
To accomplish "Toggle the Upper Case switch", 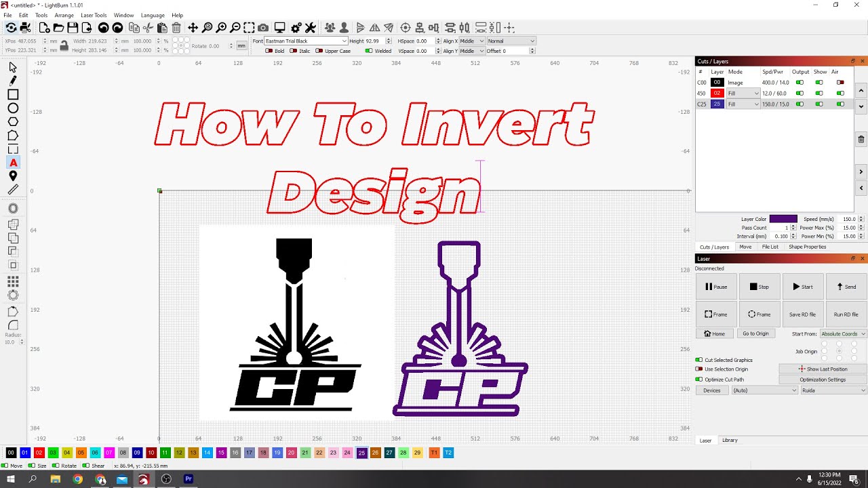I will (x=319, y=51).
